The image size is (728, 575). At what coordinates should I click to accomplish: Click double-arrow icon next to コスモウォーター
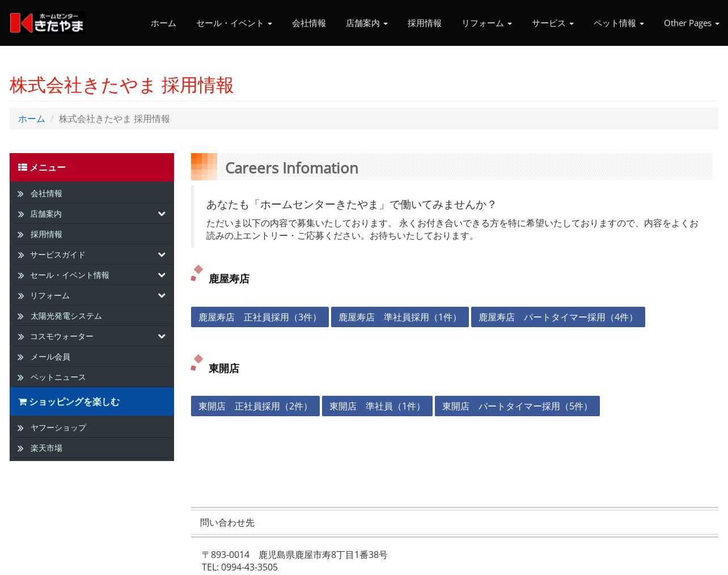(x=20, y=337)
